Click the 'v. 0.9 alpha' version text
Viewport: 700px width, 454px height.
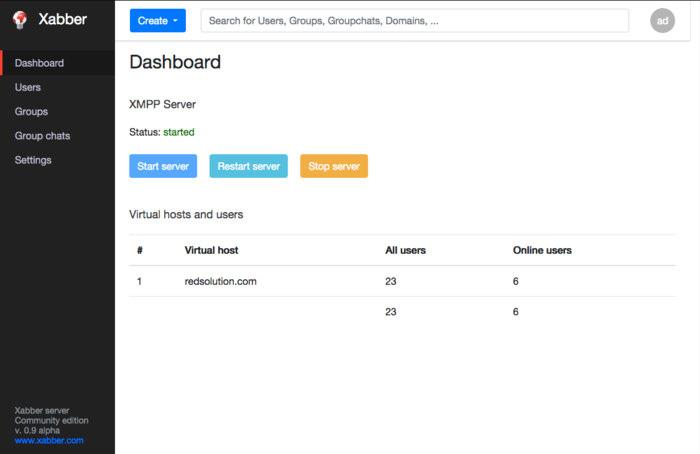(37, 430)
